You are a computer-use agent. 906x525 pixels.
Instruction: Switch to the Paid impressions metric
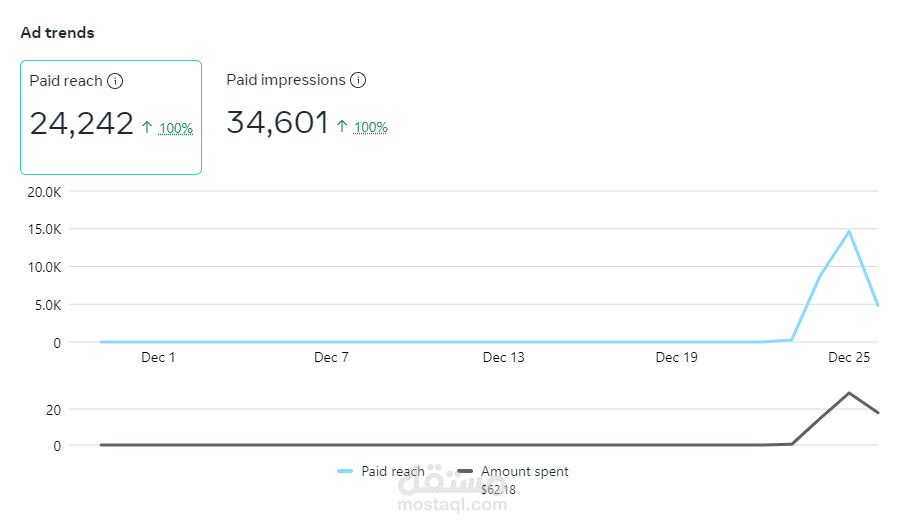[285, 80]
